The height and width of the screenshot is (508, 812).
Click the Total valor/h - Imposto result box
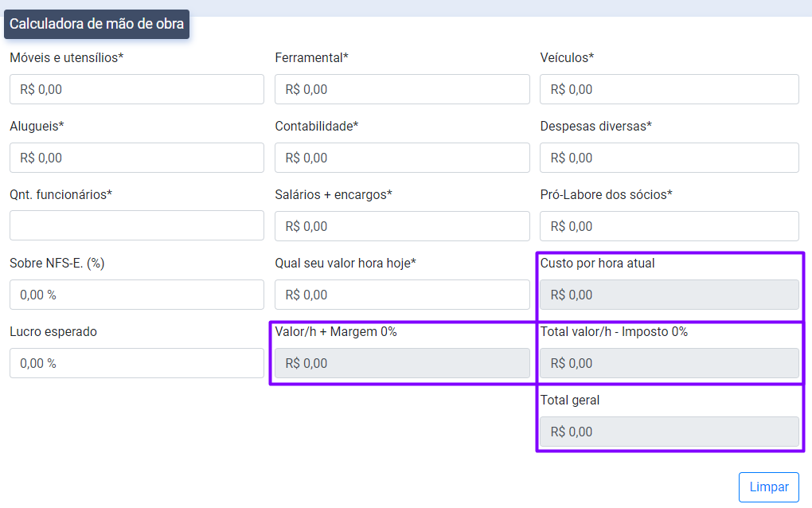(x=669, y=363)
